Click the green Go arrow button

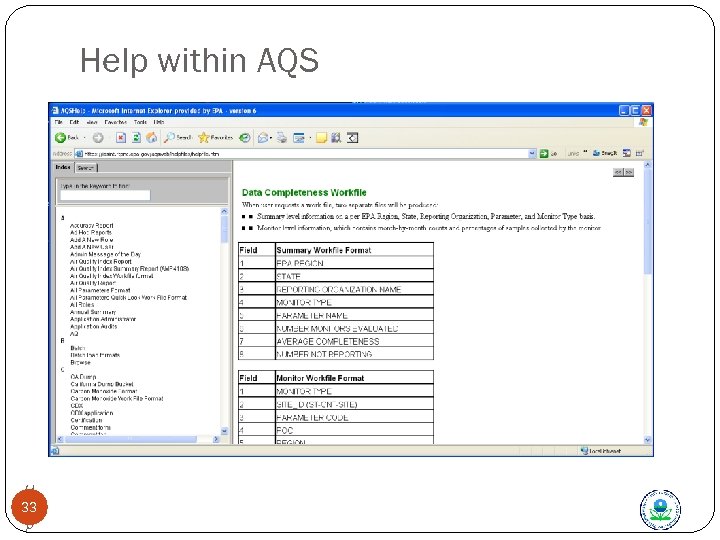pyautogui.click(x=544, y=153)
